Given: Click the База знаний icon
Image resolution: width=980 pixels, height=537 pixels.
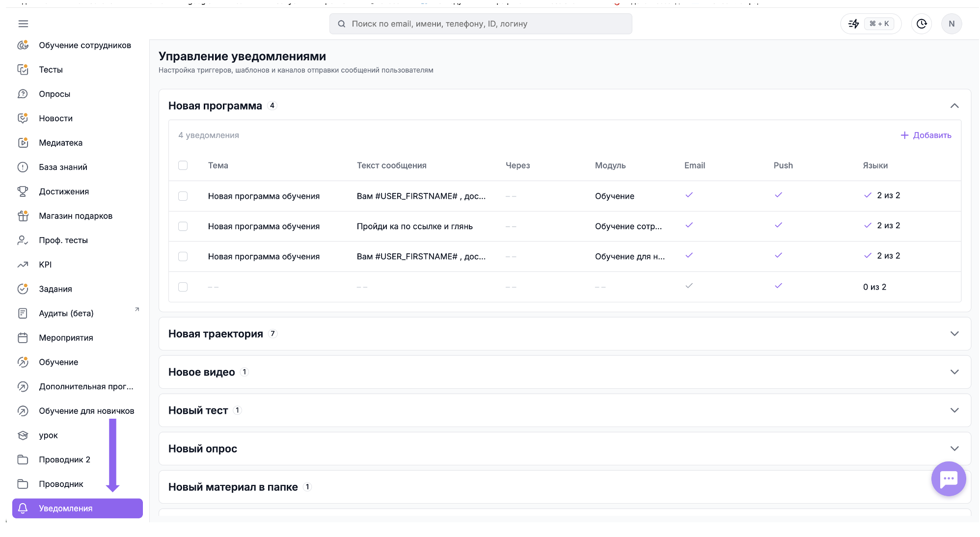Looking at the screenshot, I should pyautogui.click(x=23, y=167).
